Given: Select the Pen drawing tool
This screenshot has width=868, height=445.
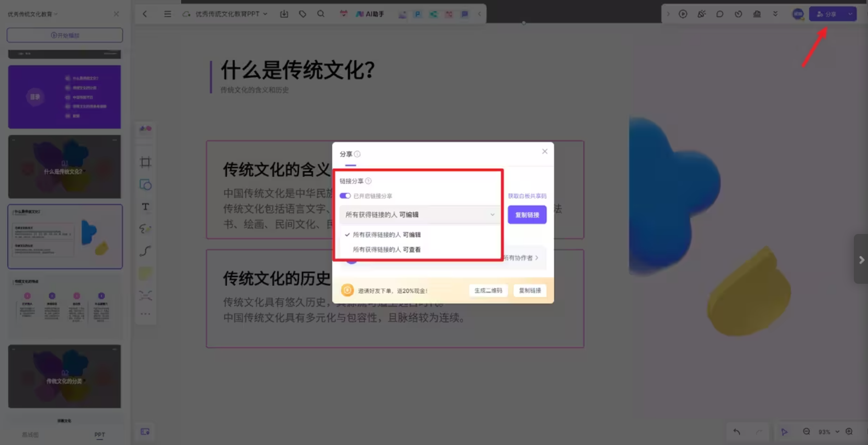Looking at the screenshot, I should tap(145, 229).
